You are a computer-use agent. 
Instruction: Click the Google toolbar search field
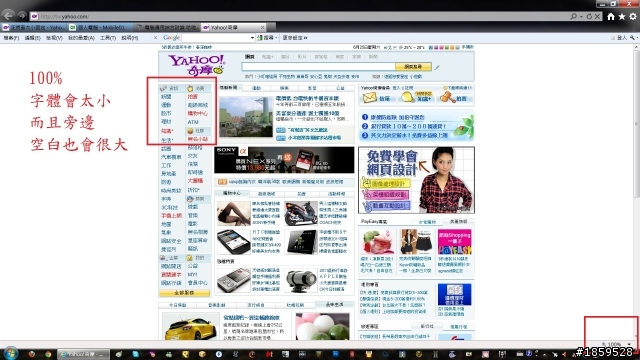pyautogui.click(x=216, y=38)
